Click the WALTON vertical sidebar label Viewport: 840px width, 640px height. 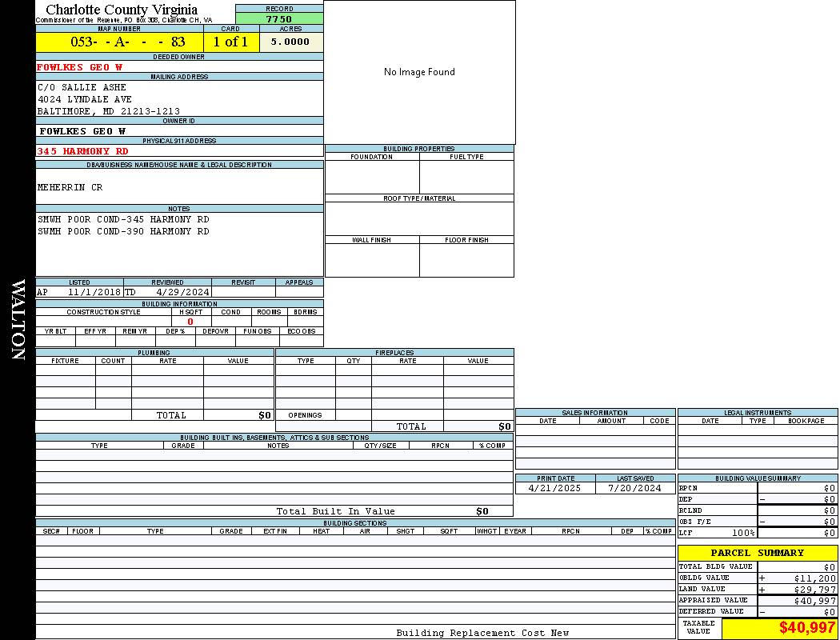pos(18,320)
